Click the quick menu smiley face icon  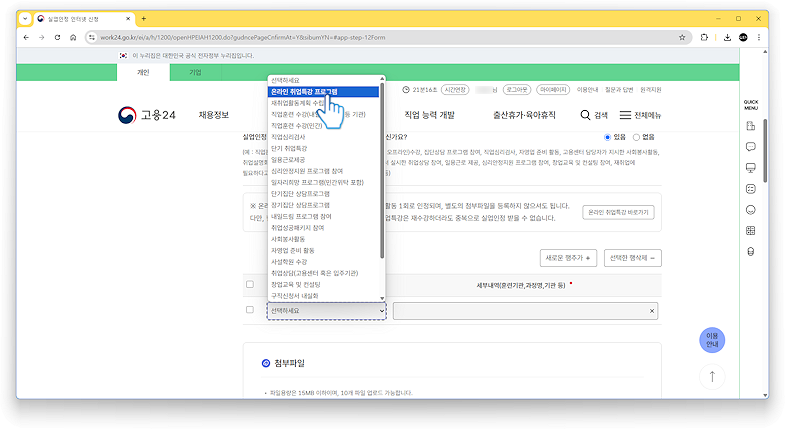pyautogui.click(x=750, y=210)
